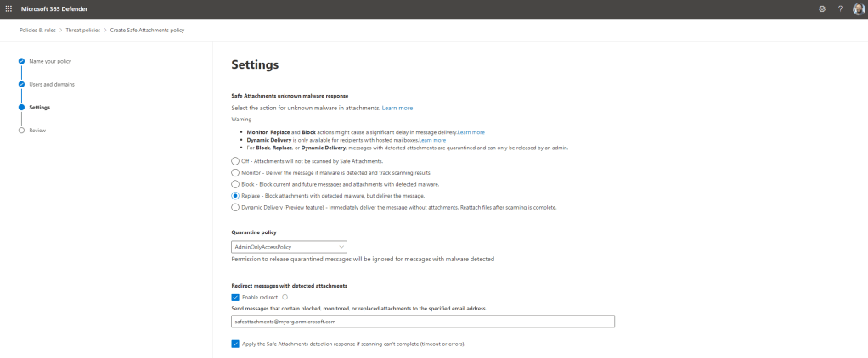Click the help question mark icon

840,8
